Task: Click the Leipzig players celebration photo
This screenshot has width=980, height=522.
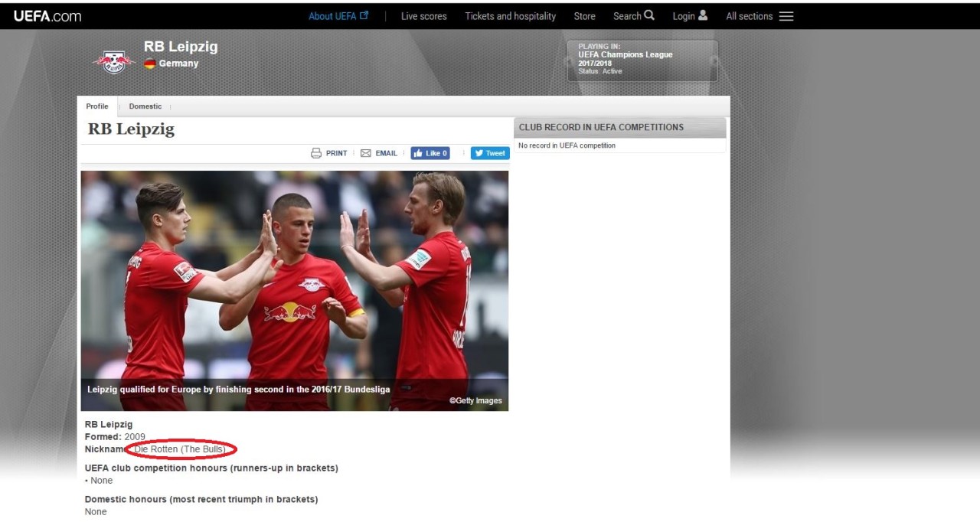Action: (295, 291)
